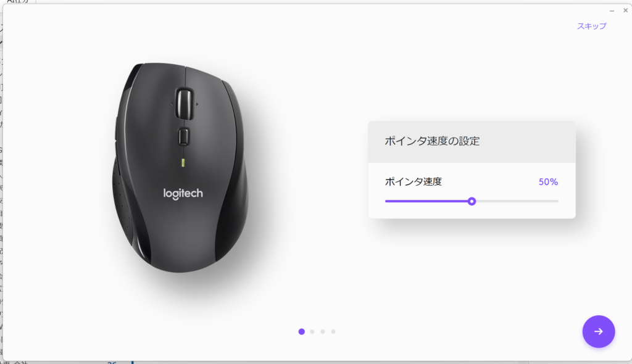Minimize the Logitech setup window
Image resolution: width=632 pixels, height=364 pixels.
click(612, 11)
